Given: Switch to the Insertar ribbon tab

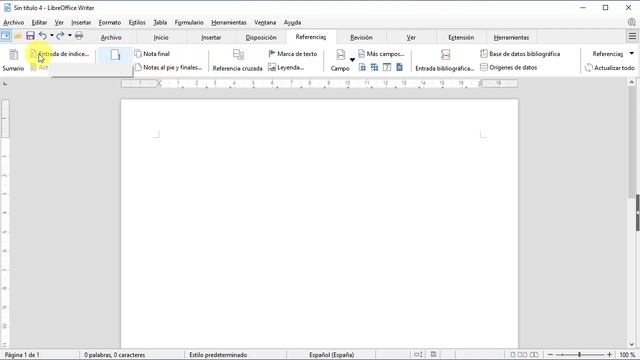Looking at the screenshot, I should coord(211,37).
